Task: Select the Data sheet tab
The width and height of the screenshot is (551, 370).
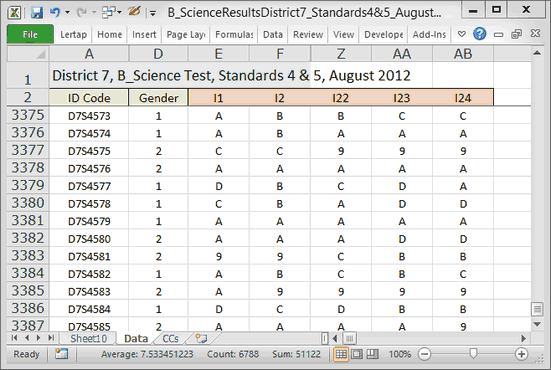Action: (136, 338)
